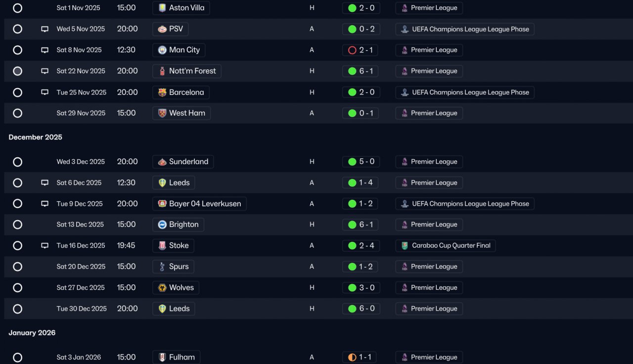Viewport: 633px width, 364px height.
Task: Open the 1 - 1 draw result versus Fulham
Action: (361, 357)
